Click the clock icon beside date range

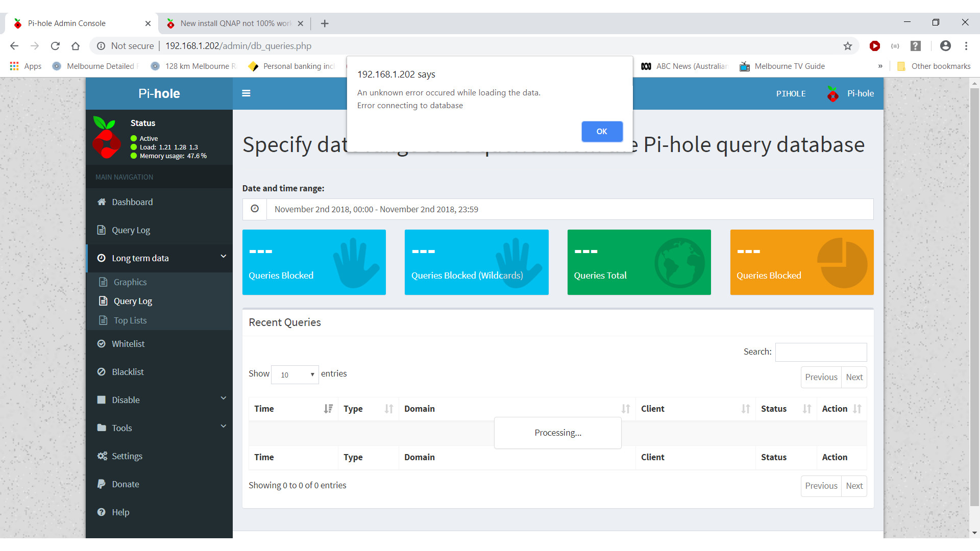[255, 209]
